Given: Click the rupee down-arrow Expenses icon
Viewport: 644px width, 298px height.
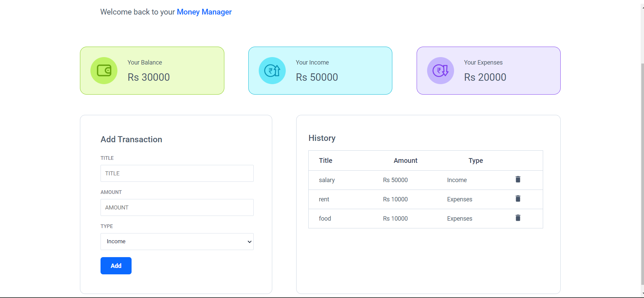Looking at the screenshot, I should point(441,71).
